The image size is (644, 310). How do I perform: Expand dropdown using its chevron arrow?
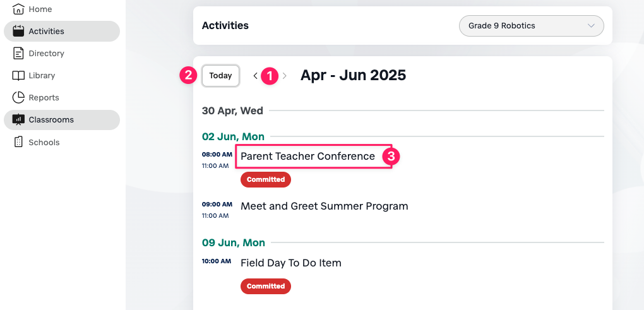click(591, 26)
